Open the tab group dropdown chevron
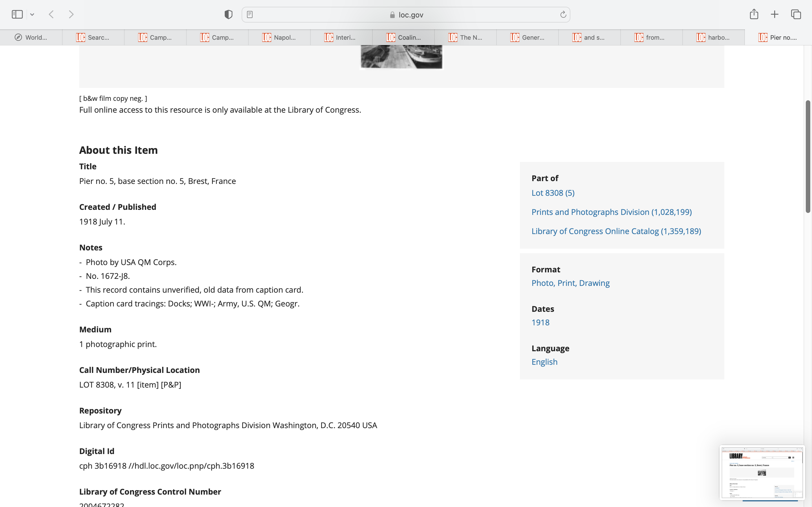 click(32, 14)
